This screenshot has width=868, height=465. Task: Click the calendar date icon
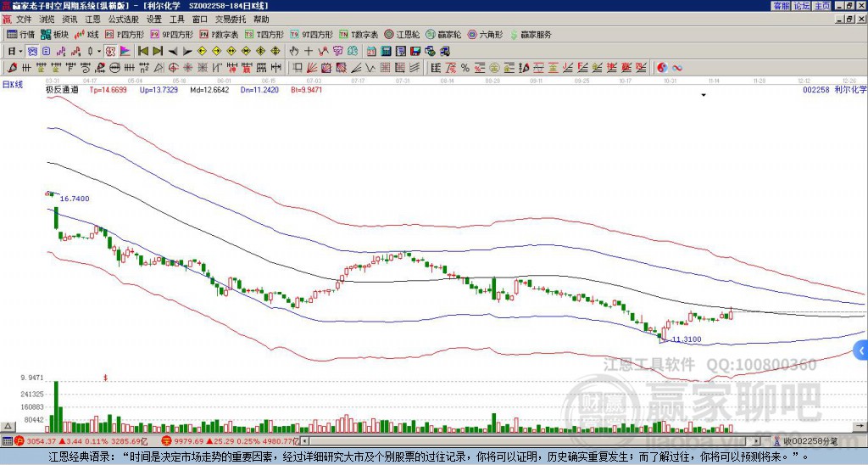371,52
